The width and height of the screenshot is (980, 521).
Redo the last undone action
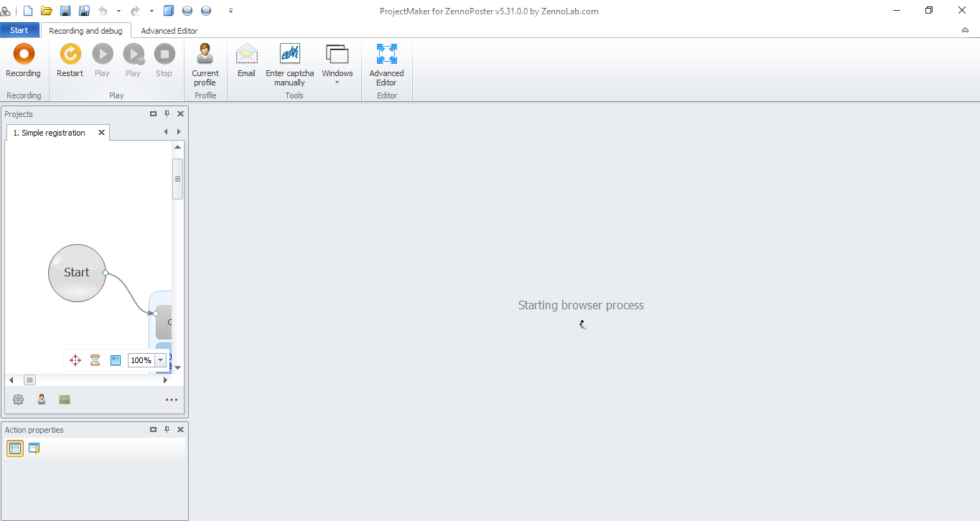click(x=135, y=11)
